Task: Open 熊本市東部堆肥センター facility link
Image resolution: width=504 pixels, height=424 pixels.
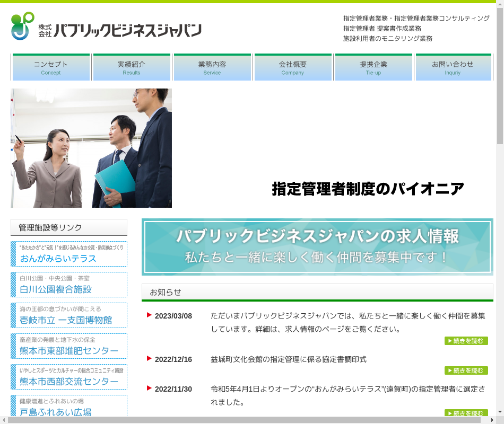Action: 69,346
